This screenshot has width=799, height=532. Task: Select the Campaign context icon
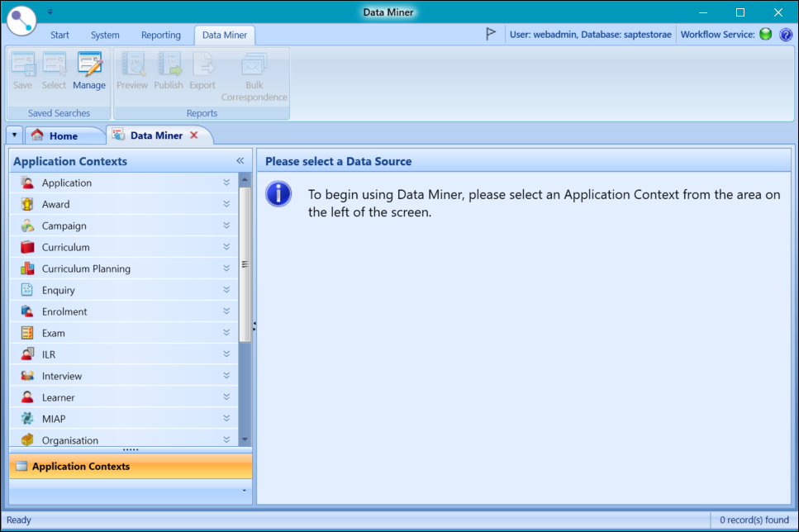[x=27, y=225]
